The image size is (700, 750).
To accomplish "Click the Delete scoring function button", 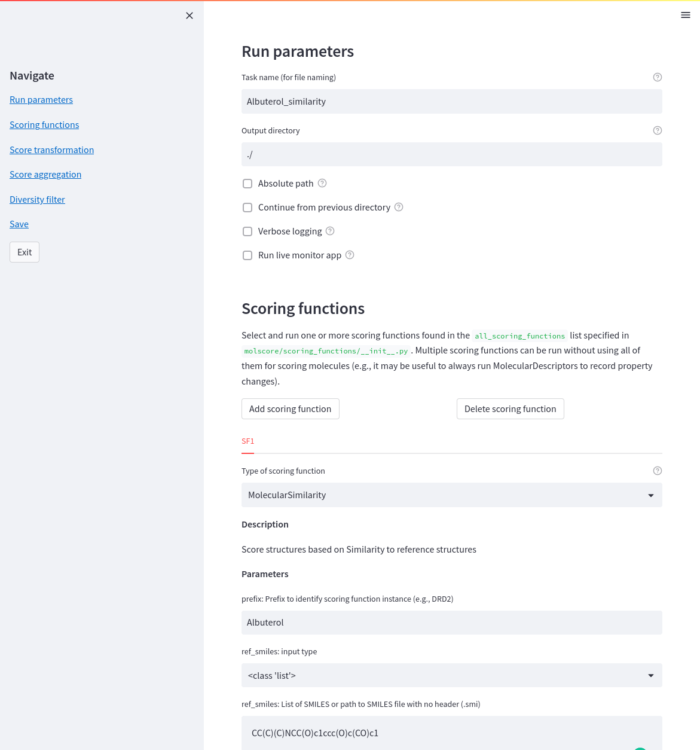I will click(x=511, y=409).
